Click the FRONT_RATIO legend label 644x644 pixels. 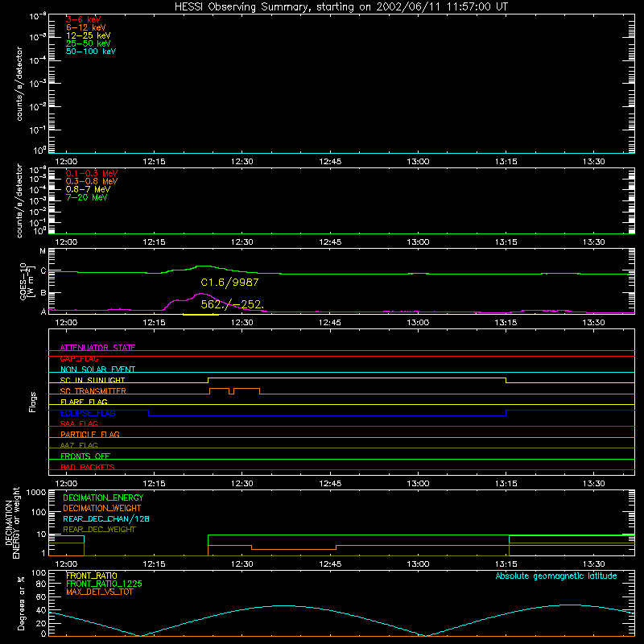92,576
